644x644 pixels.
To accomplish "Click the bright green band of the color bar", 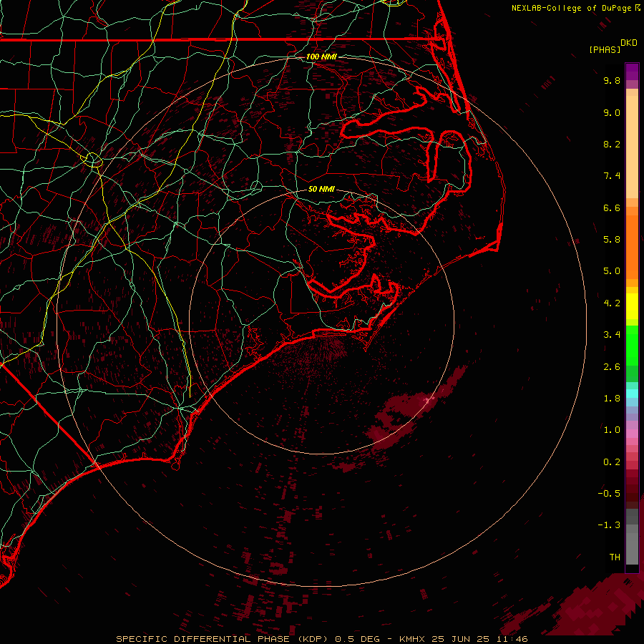I will point(632,345).
